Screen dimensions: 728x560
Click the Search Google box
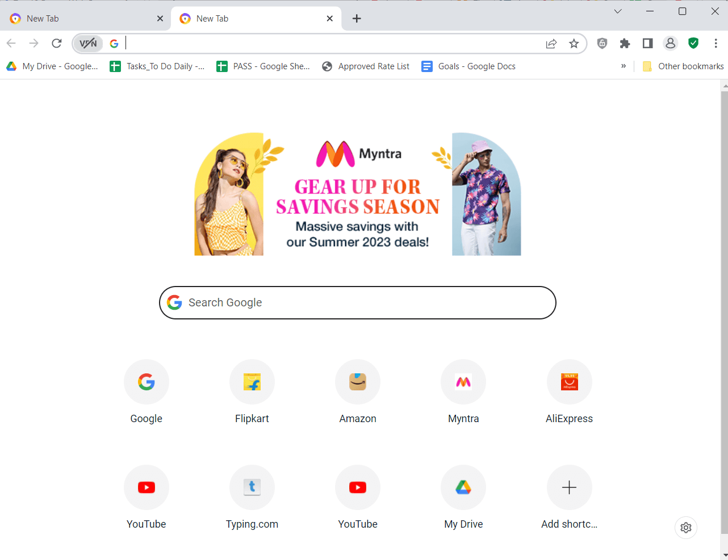tap(358, 302)
